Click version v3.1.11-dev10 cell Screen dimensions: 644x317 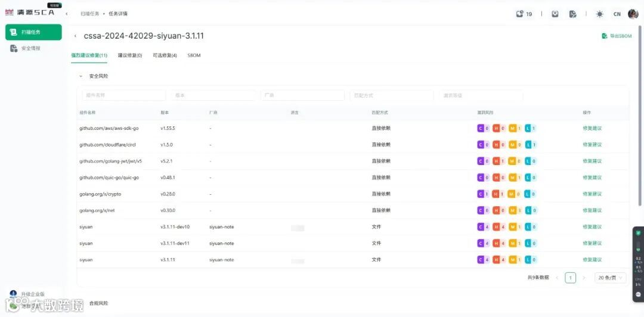175,226
